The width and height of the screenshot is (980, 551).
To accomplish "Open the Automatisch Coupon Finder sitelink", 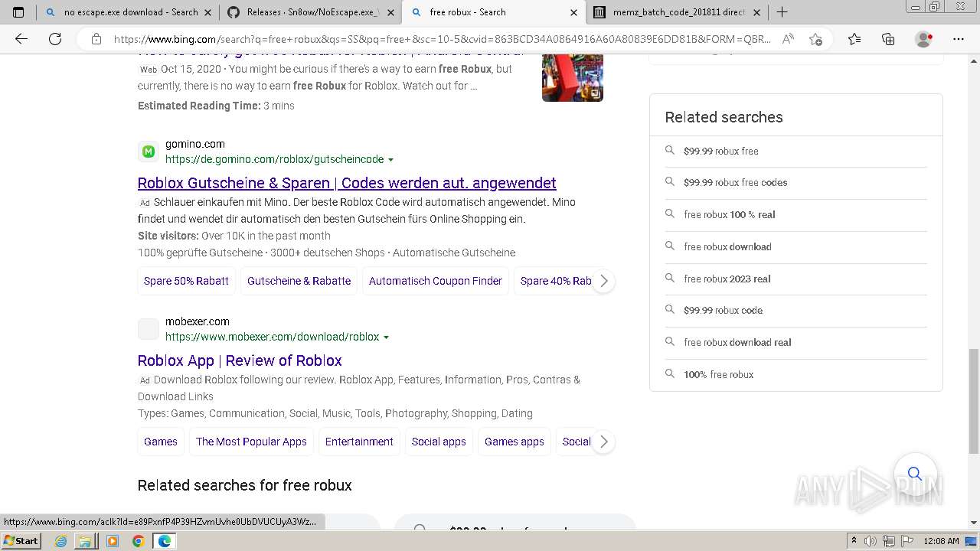I will [436, 281].
